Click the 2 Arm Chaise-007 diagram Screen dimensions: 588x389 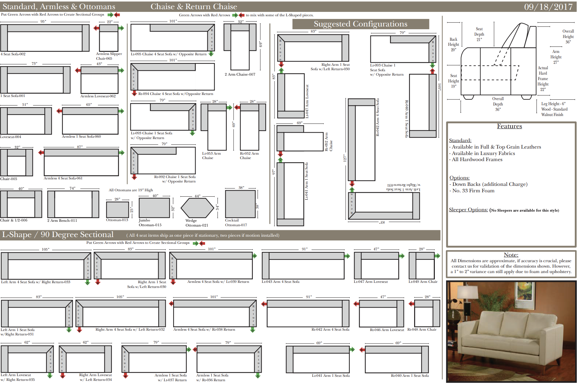click(x=240, y=46)
